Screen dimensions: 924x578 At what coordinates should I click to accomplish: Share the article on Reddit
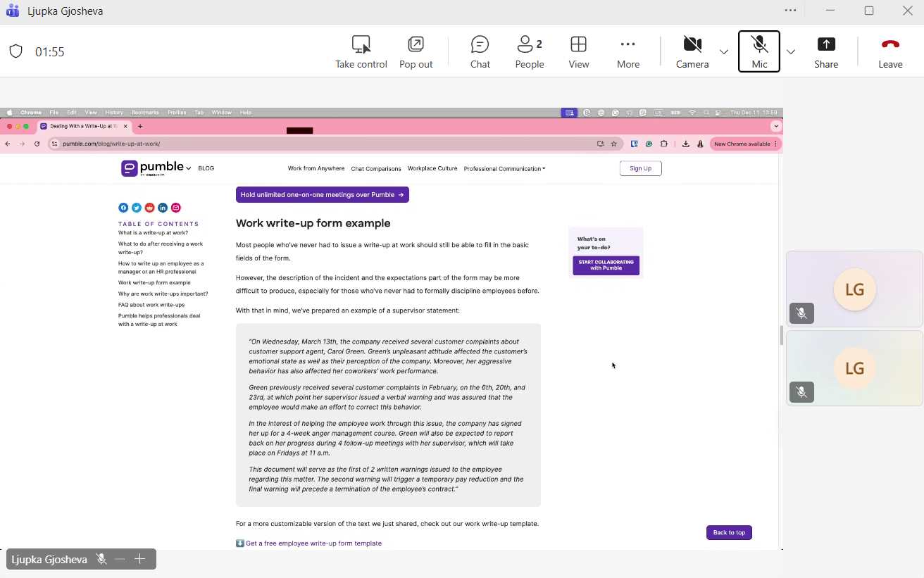point(149,207)
